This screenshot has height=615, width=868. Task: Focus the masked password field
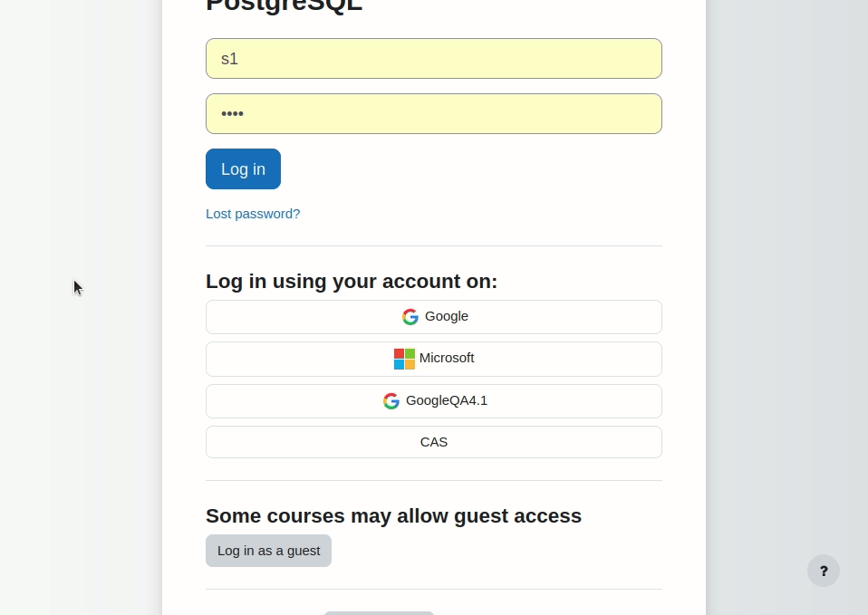point(434,113)
